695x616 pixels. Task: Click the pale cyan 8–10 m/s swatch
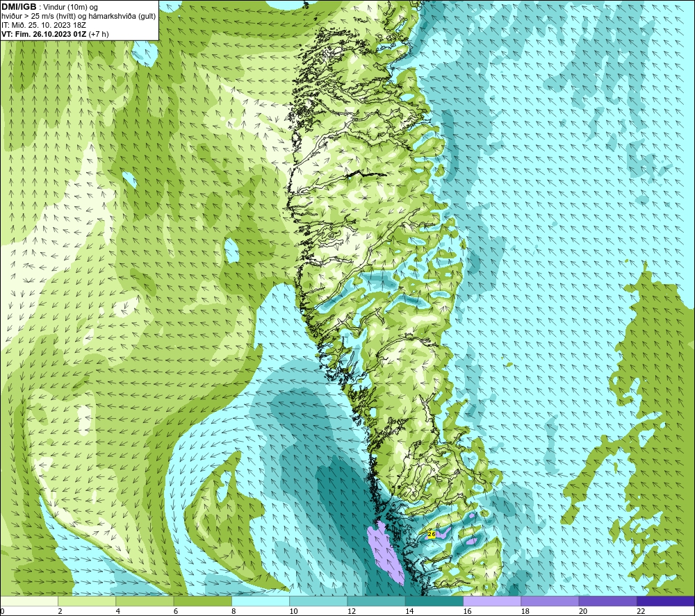(261, 601)
